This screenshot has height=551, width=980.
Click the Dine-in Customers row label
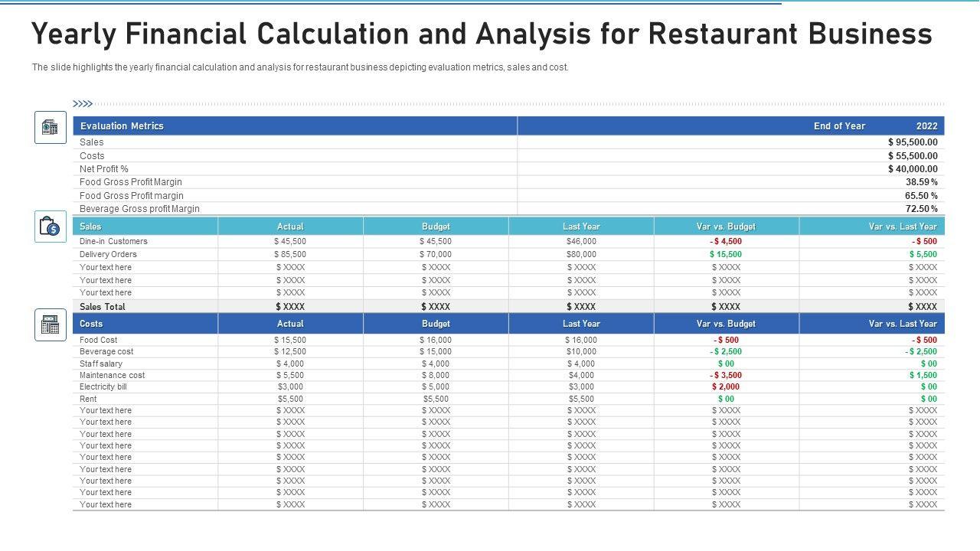click(113, 241)
